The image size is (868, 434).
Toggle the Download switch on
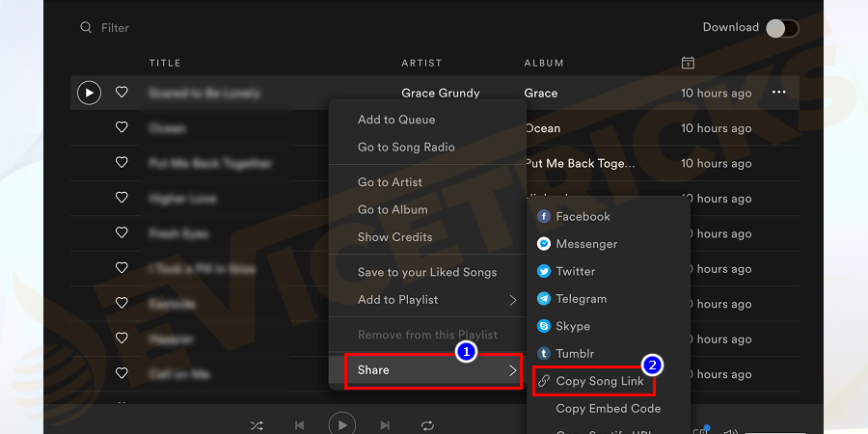[782, 28]
